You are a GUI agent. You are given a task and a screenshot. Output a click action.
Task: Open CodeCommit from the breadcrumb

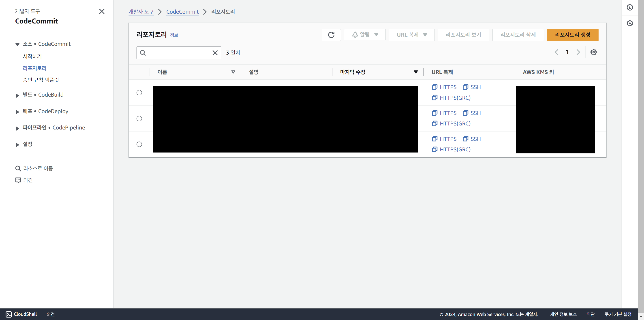click(x=182, y=12)
